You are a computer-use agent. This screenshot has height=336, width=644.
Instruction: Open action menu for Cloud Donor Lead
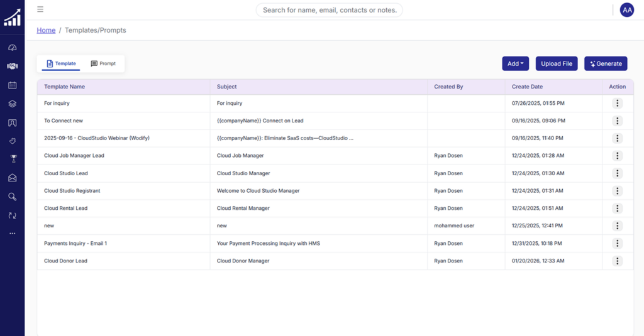click(x=617, y=261)
